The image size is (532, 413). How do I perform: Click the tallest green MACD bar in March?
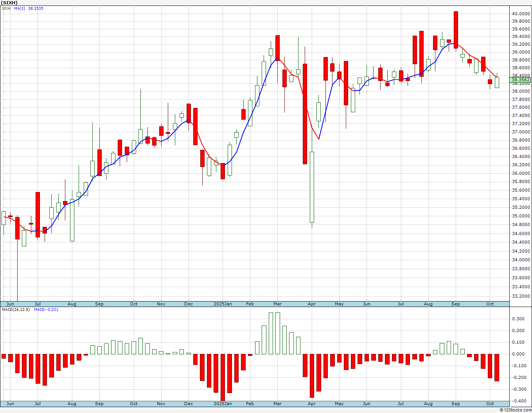click(277, 333)
